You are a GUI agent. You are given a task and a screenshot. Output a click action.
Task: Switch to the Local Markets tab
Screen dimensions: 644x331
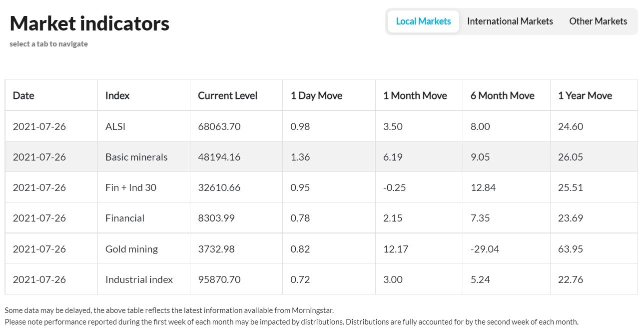[x=423, y=21]
